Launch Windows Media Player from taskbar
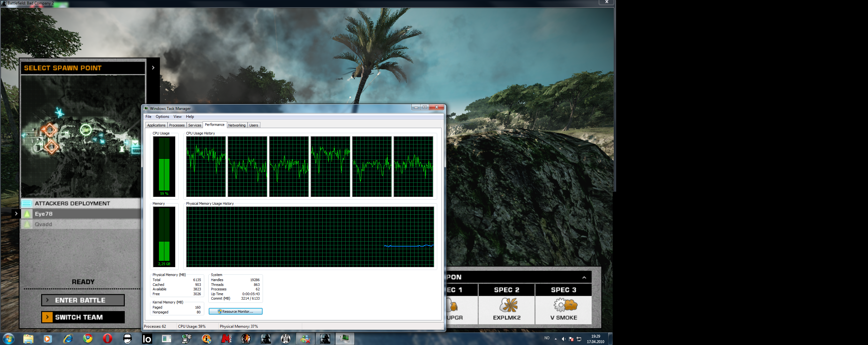This screenshot has width=868, height=345. point(48,339)
